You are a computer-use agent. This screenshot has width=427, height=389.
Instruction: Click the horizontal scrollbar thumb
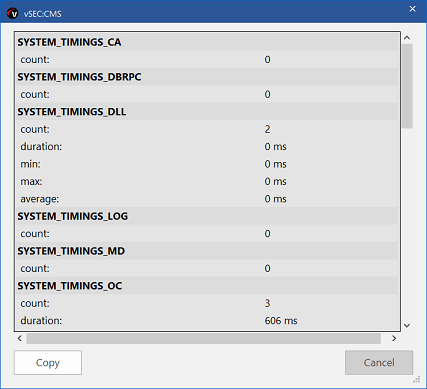point(203,338)
